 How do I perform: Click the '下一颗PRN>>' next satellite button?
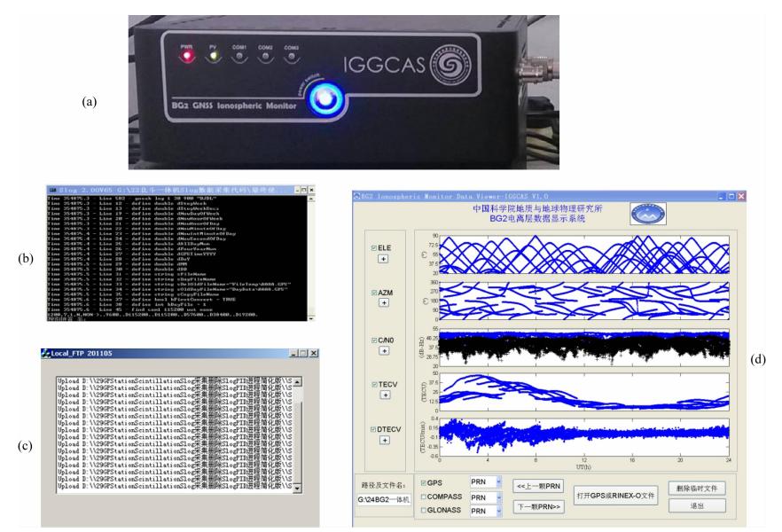tap(538, 506)
